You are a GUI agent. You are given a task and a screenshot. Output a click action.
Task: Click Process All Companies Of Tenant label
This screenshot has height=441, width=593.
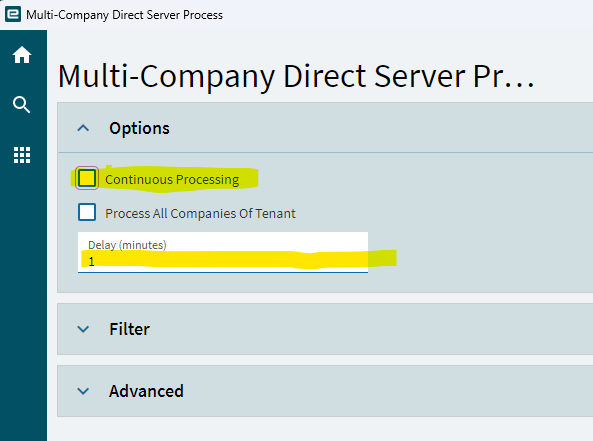(x=200, y=213)
